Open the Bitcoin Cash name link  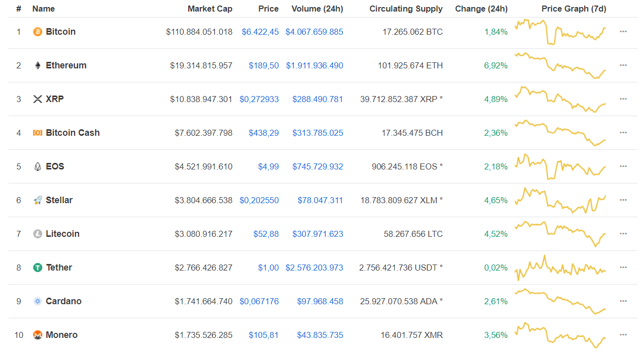(72, 133)
